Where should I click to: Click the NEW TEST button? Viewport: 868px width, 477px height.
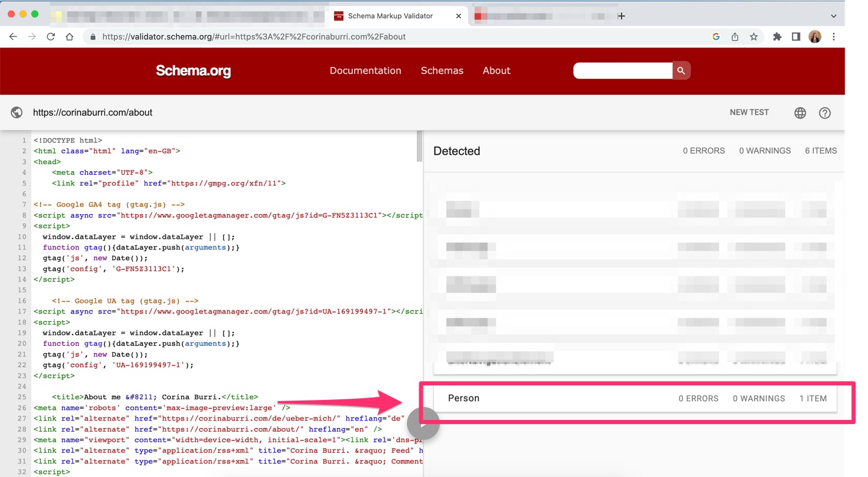749,112
